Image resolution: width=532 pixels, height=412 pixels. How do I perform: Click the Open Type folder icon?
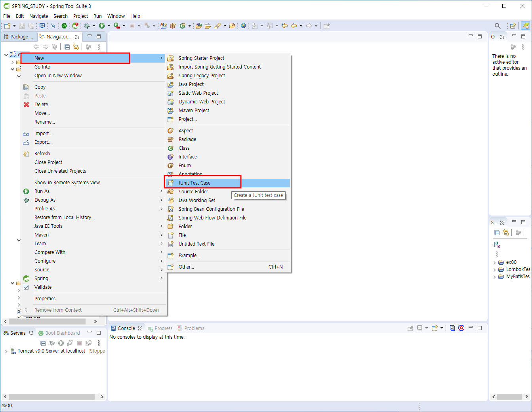[198, 26]
